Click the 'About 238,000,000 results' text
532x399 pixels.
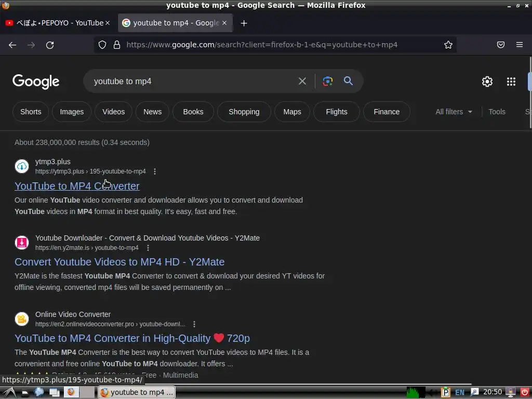(x=82, y=142)
